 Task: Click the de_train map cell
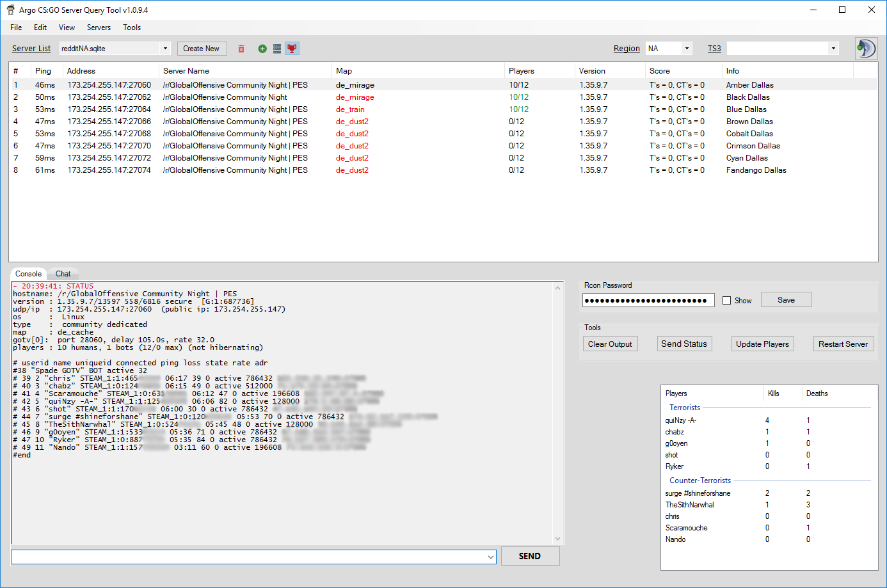[350, 109]
